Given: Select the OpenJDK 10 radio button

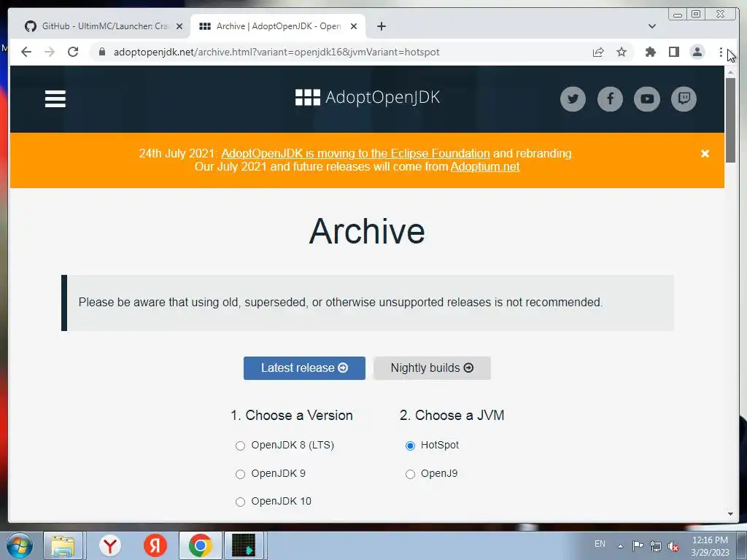Looking at the screenshot, I should pos(240,502).
